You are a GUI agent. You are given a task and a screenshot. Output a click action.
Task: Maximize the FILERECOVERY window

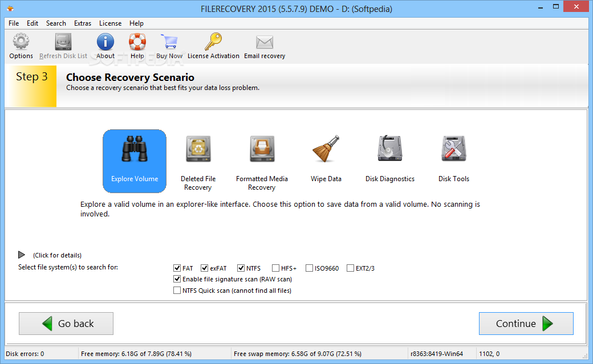tap(555, 7)
